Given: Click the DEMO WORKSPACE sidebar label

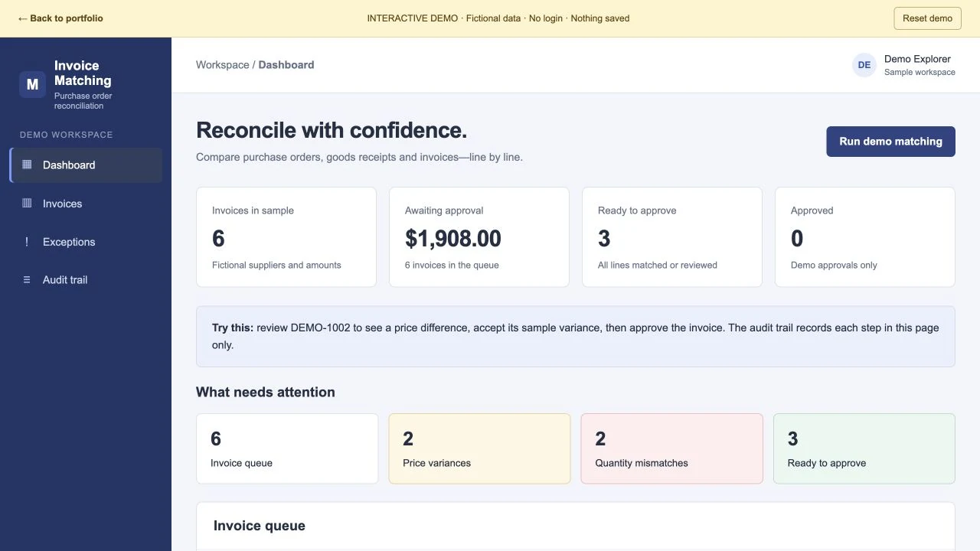Looking at the screenshot, I should (x=67, y=135).
